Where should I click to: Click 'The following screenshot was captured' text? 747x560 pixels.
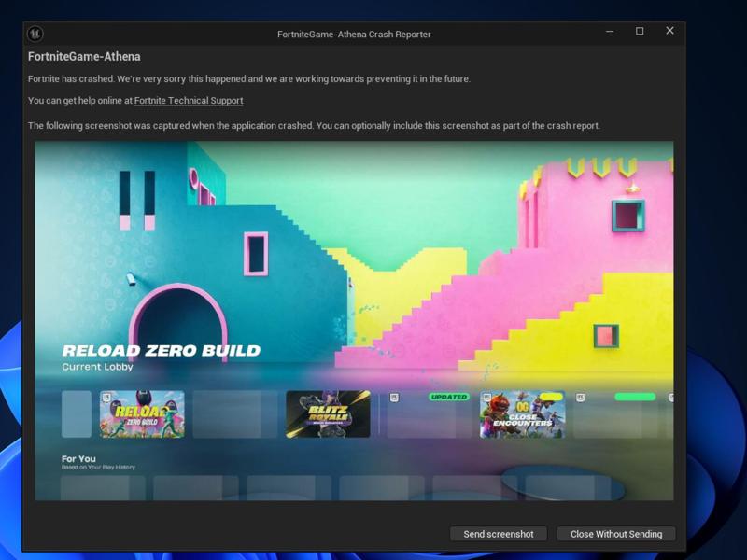[x=314, y=126]
